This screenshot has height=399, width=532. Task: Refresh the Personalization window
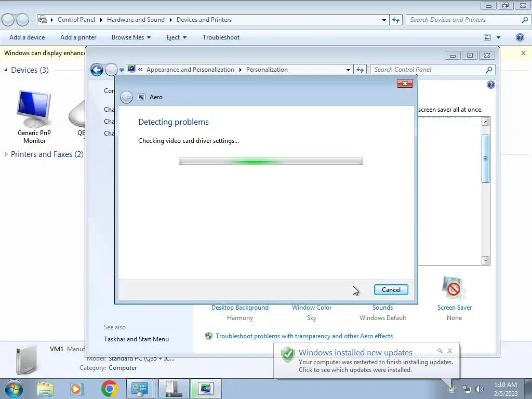pos(360,70)
